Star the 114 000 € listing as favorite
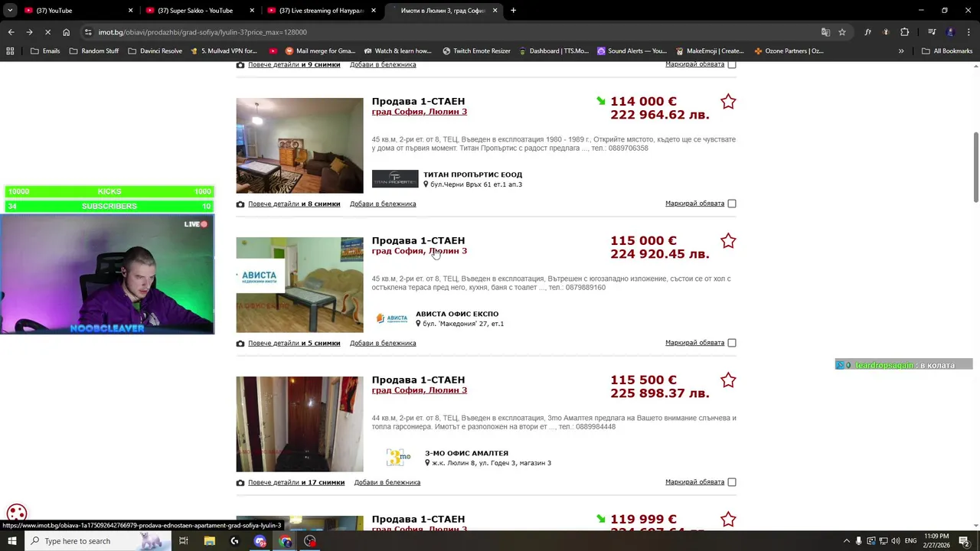 tap(728, 101)
